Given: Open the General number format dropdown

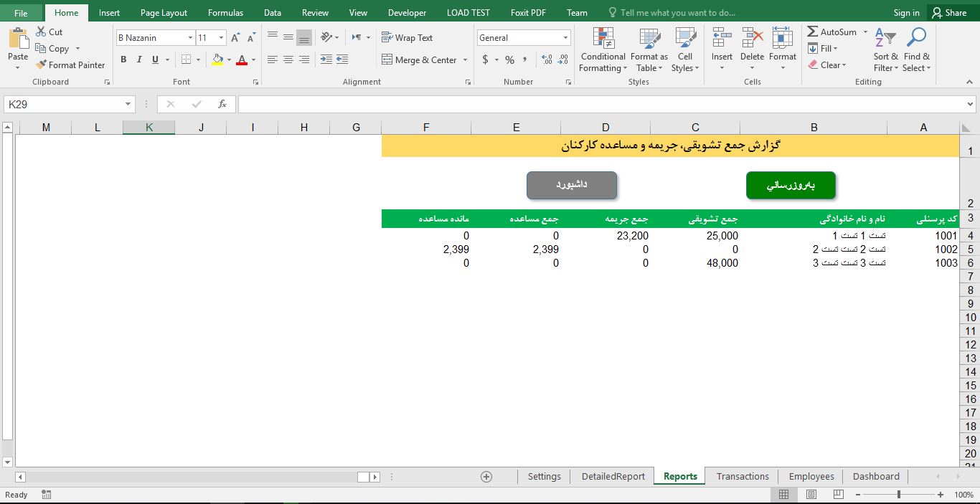Looking at the screenshot, I should pyautogui.click(x=565, y=38).
